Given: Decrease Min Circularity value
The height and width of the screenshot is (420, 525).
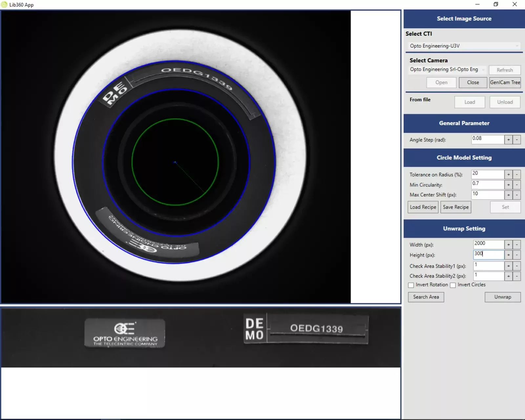Looking at the screenshot, I should (517, 185).
